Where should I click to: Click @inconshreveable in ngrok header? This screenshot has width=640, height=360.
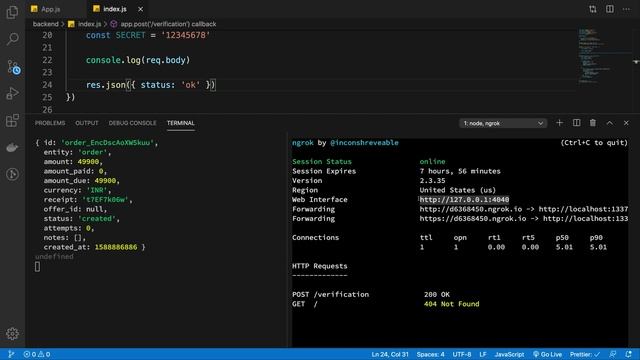click(364, 142)
